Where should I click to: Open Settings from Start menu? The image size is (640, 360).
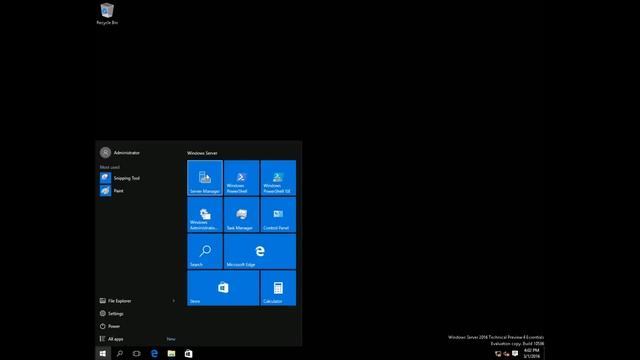click(x=138, y=313)
